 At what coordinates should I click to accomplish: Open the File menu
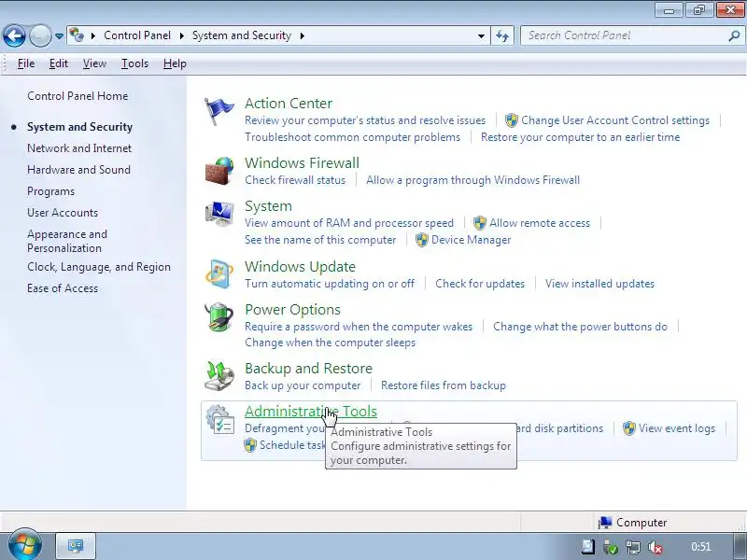click(26, 63)
